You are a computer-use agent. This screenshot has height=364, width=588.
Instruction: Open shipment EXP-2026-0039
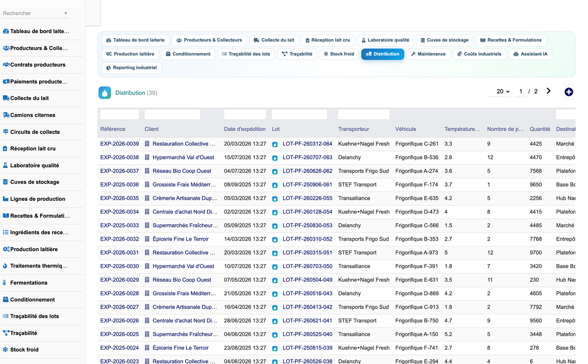[120, 144]
